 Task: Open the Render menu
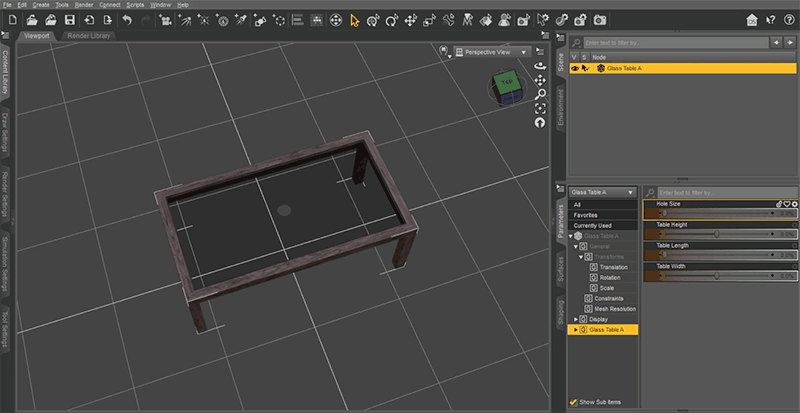84,5
